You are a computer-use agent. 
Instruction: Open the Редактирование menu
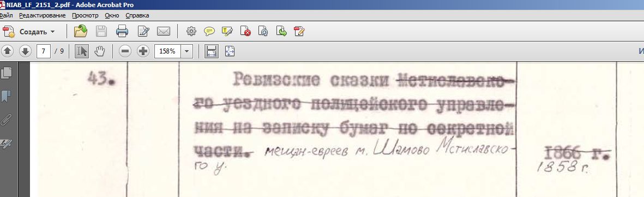click(x=43, y=16)
